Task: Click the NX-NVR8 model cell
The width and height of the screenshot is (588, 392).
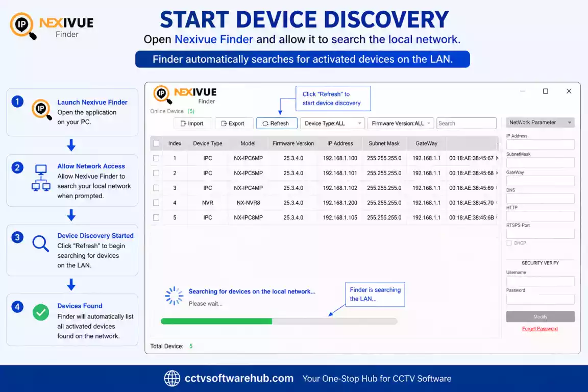Action: click(248, 203)
